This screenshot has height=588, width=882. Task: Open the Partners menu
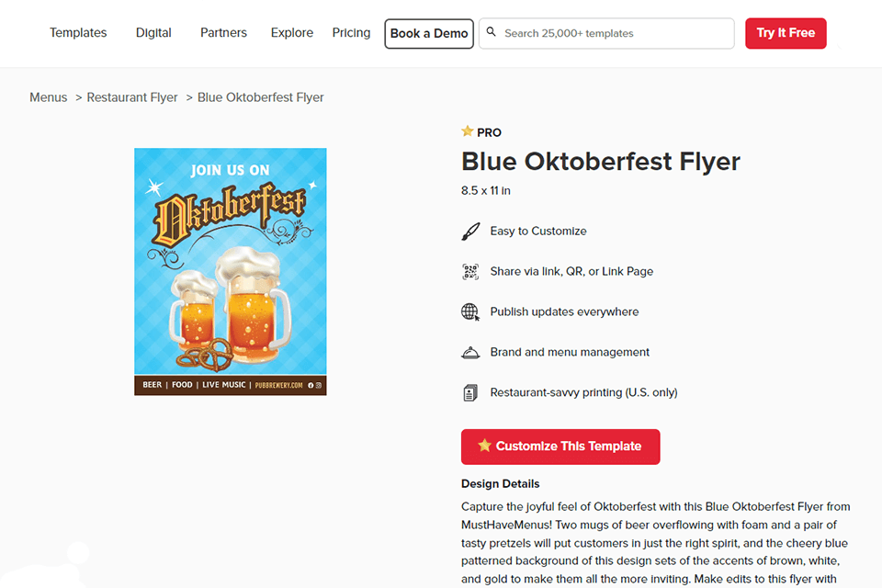[223, 33]
